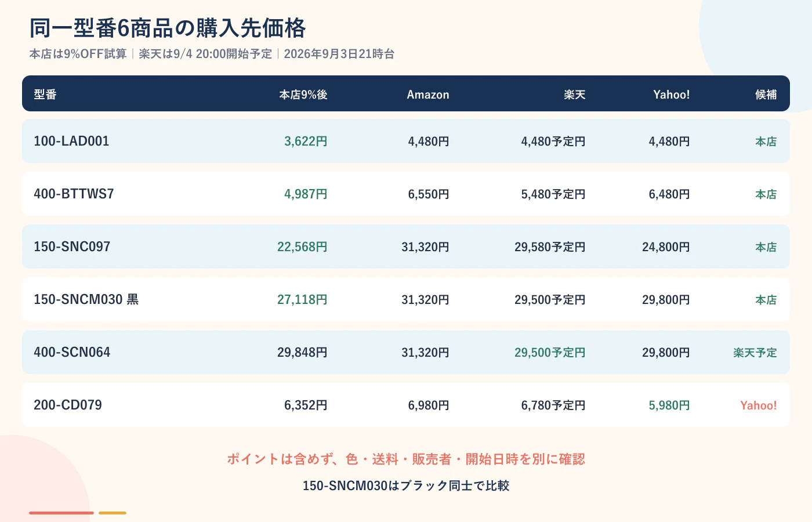Image resolution: width=812 pixels, height=522 pixels.
Task: Click the 27,118円 store price
Action: click(x=302, y=300)
